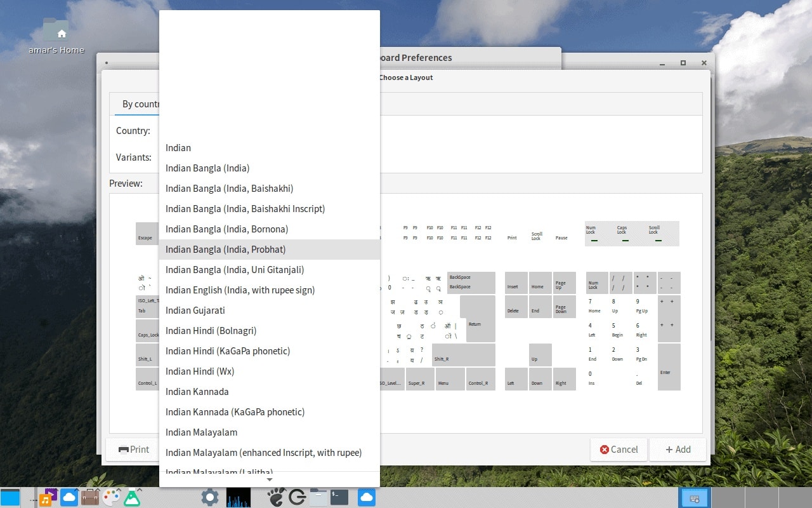This screenshot has width=812, height=508.
Task: Pick Indian Bangla (India, Baishakhi Inscript)
Action: click(x=270, y=209)
